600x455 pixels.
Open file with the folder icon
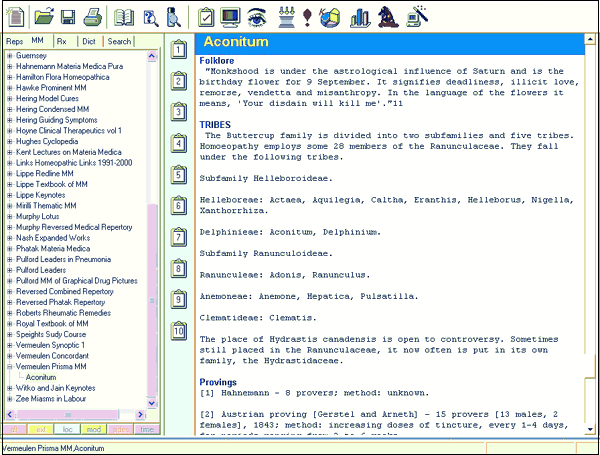click(44, 17)
